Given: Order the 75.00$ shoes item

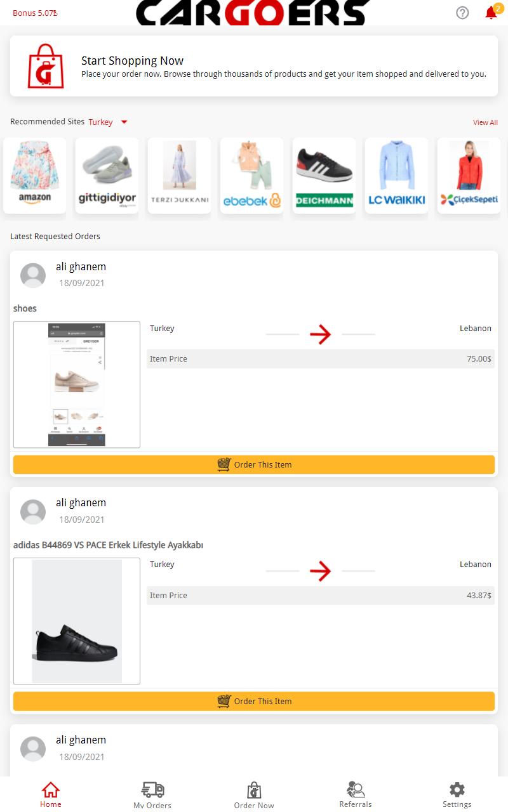Looking at the screenshot, I should [254, 464].
